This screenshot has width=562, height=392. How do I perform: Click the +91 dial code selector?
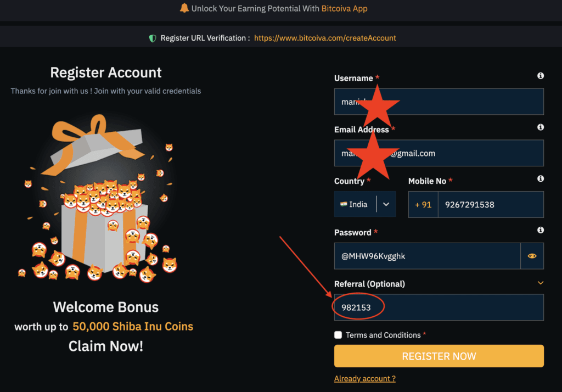[423, 204]
